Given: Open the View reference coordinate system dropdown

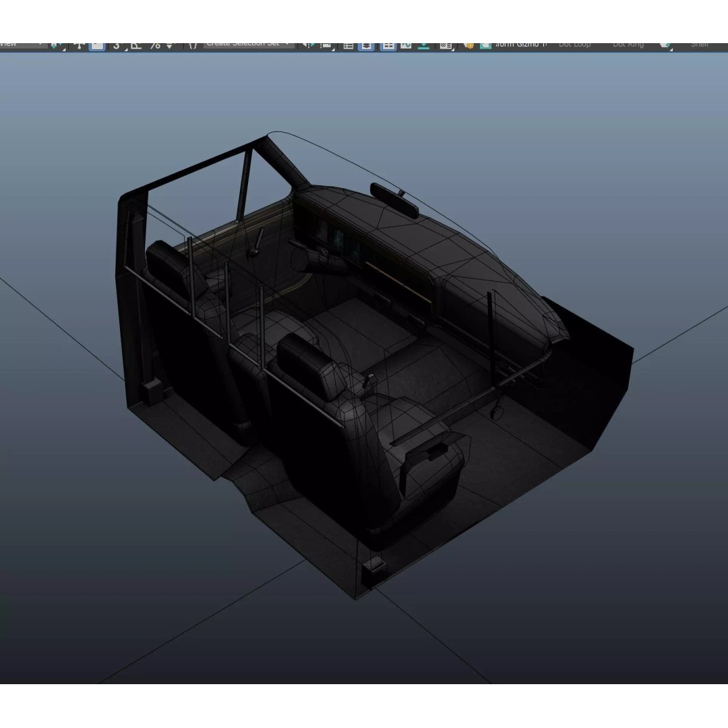Looking at the screenshot, I should click(x=23, y=44).
